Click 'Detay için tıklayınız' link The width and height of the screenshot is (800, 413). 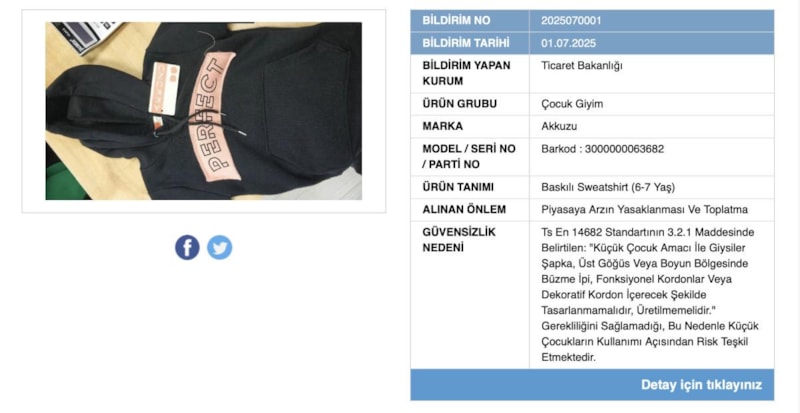point(701,385)
